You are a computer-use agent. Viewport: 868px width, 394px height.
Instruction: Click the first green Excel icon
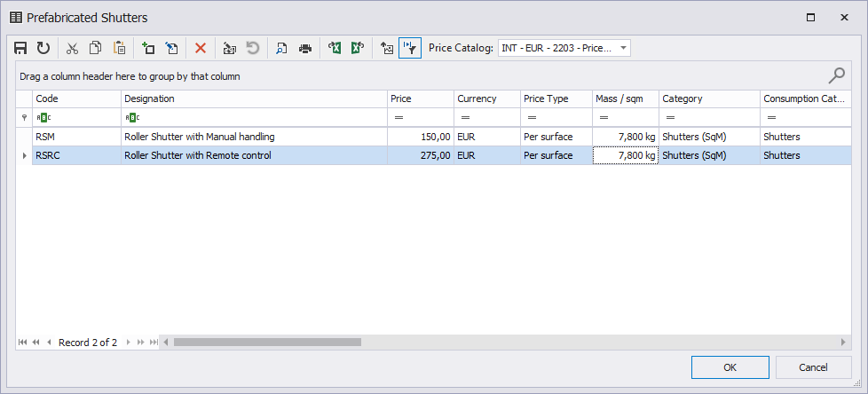tap(335, 48)
